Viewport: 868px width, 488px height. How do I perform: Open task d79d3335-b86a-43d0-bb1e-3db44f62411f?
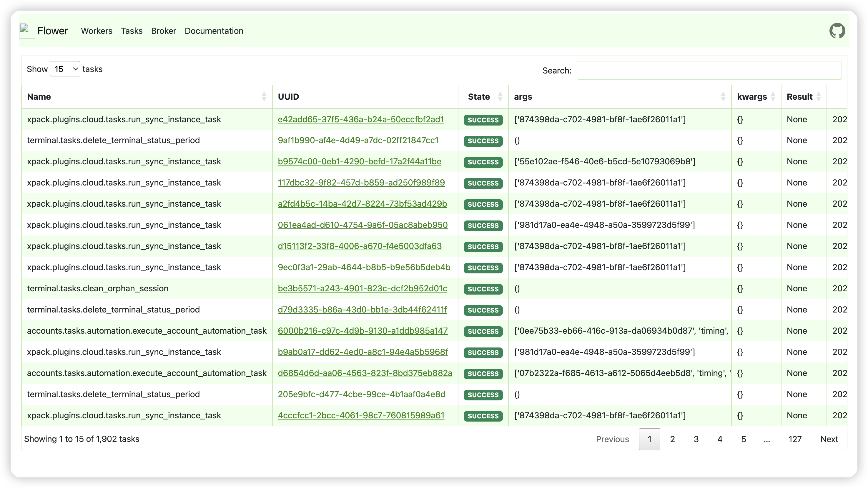click(362, 310)
